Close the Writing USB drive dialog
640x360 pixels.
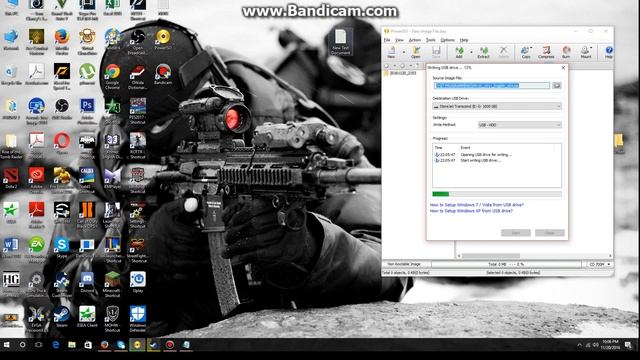point(563,68)
